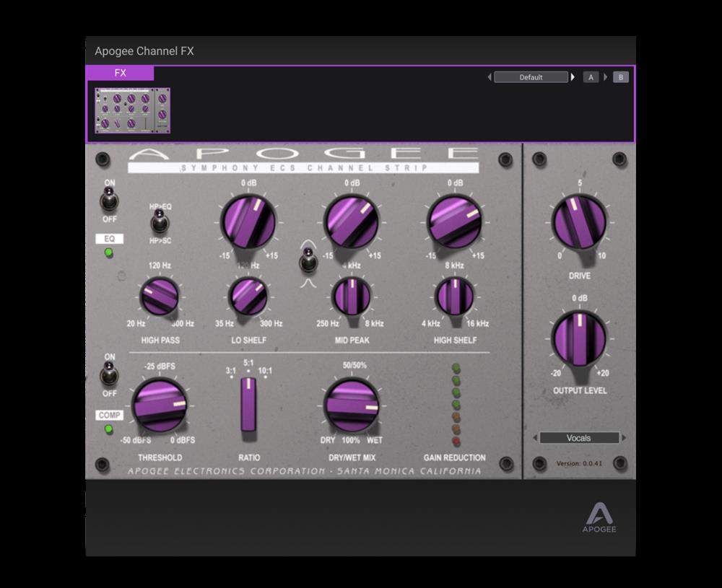Toggle the COMP ON/OFF switch

[109, 375]
